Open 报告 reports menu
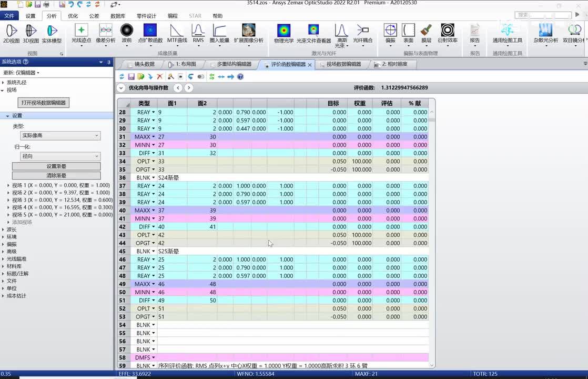Viewport: 588px width, 379px height. [475, 35]
